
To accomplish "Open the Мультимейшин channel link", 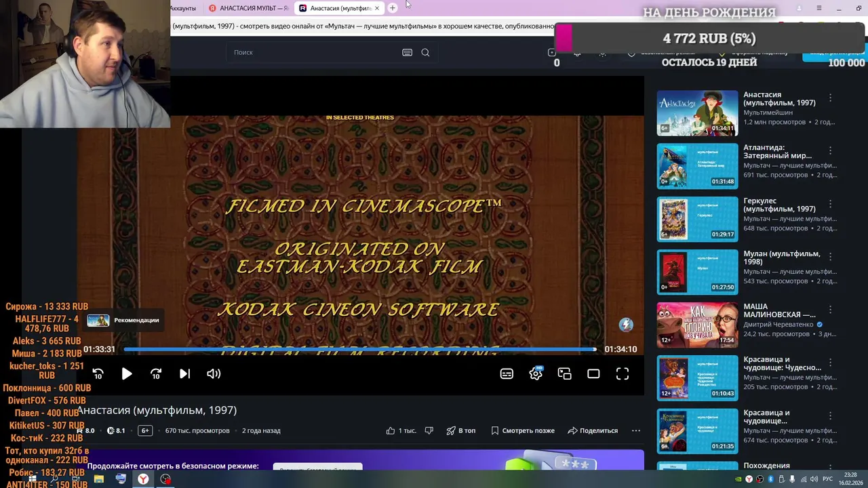I will pyautogui.click(x=768, y=113).
